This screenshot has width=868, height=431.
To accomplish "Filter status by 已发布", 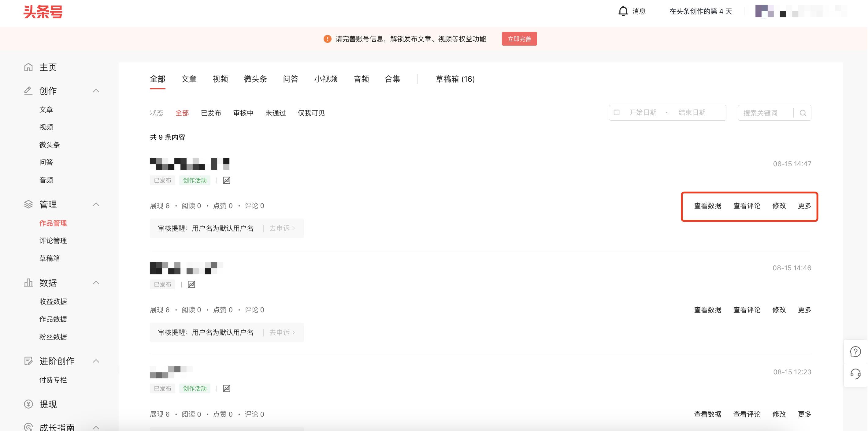I will tap(211, 113).
